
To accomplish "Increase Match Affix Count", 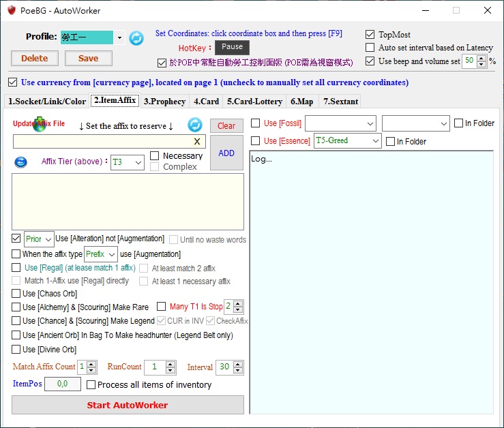I will coord(91,364).
